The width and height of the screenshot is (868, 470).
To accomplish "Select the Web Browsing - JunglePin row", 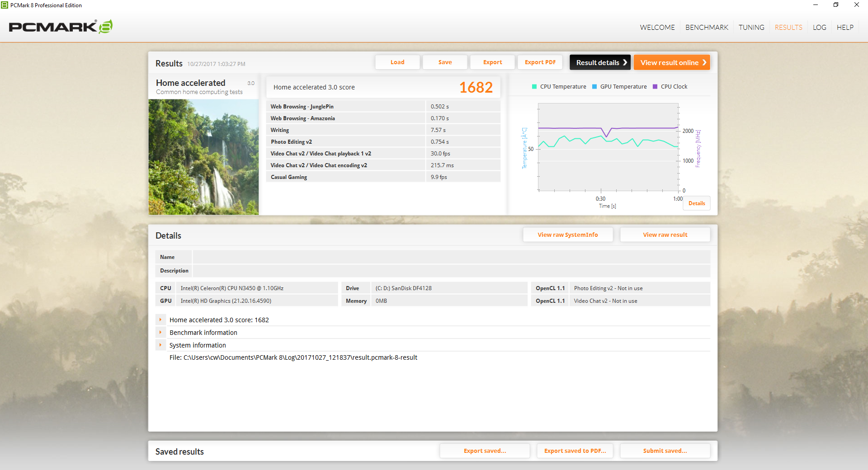I will 383,107.
